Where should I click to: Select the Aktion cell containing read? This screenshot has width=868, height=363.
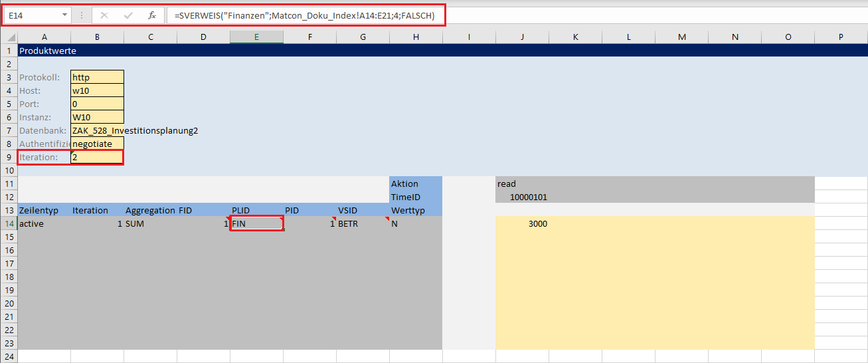coord(522,184)
